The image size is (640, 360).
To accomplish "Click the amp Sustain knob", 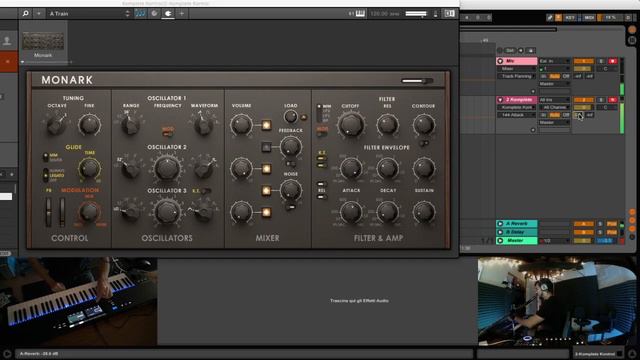I will [424, 212].
